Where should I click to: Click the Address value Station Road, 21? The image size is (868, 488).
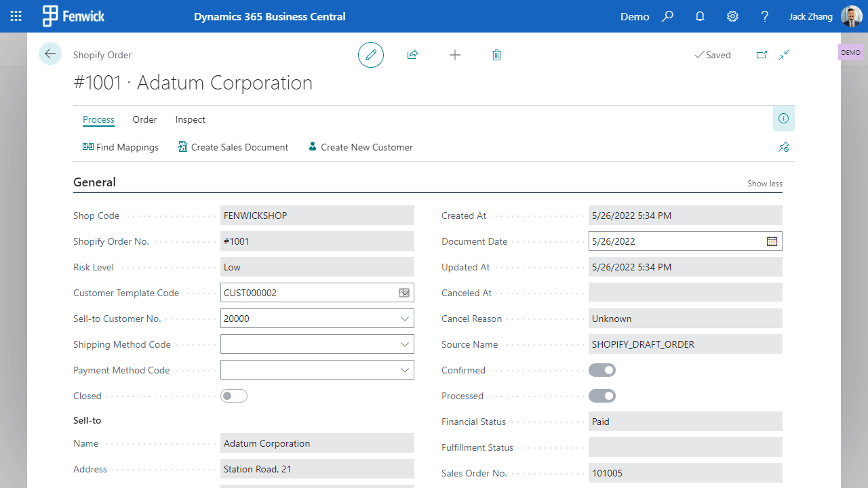(317, 469)
